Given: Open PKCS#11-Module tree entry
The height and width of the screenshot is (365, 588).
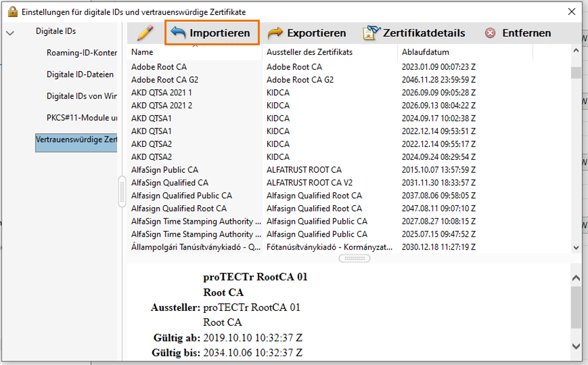Looking at the screenshot, I should click(81, 118).
